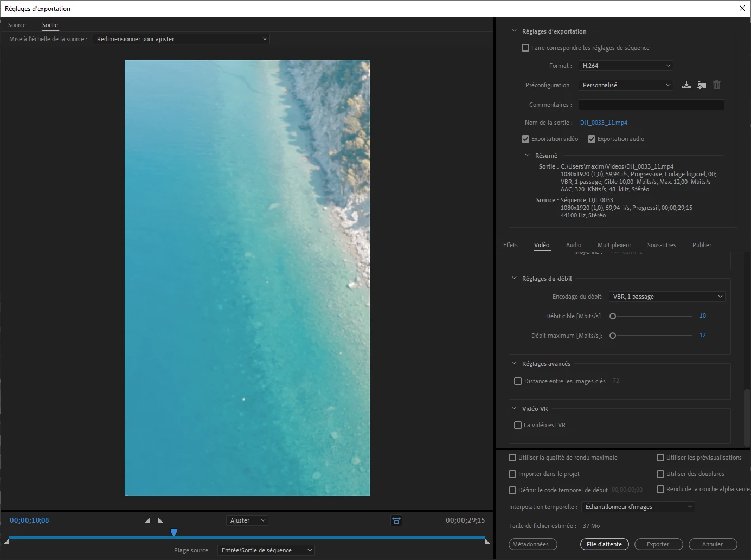Image resolution: width=751 pixels, height=560 pixels.
Task: Save the preset using the download icon
Action: (x=686, y=85)
